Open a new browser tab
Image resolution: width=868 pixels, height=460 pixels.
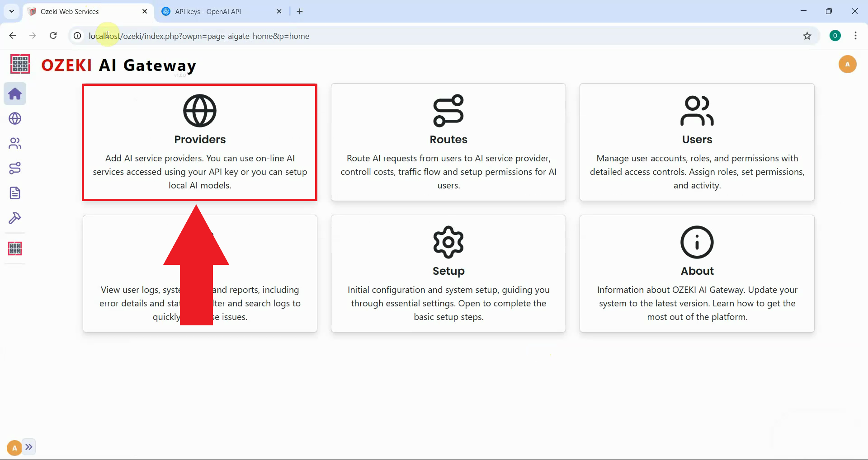(300, 11)
